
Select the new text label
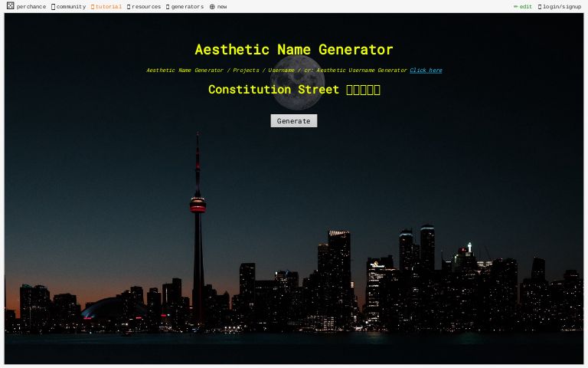pyautogui.click(x=222, y=7)
